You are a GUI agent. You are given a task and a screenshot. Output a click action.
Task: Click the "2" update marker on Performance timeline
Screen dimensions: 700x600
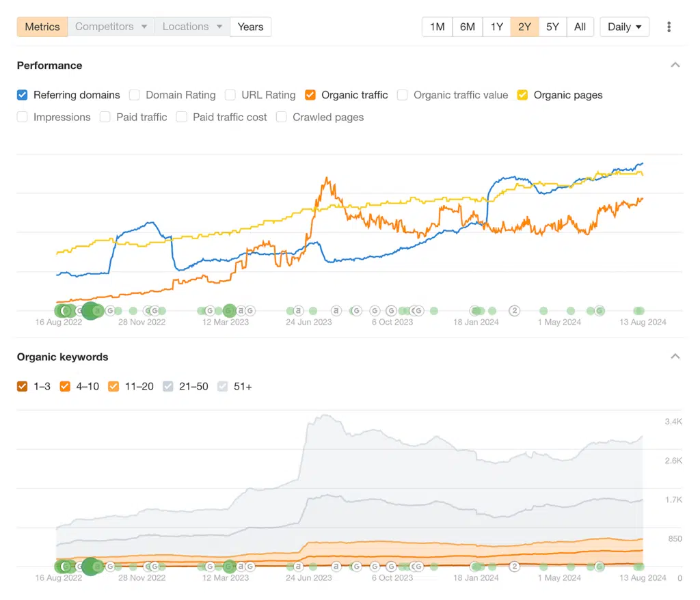point(515,310)
